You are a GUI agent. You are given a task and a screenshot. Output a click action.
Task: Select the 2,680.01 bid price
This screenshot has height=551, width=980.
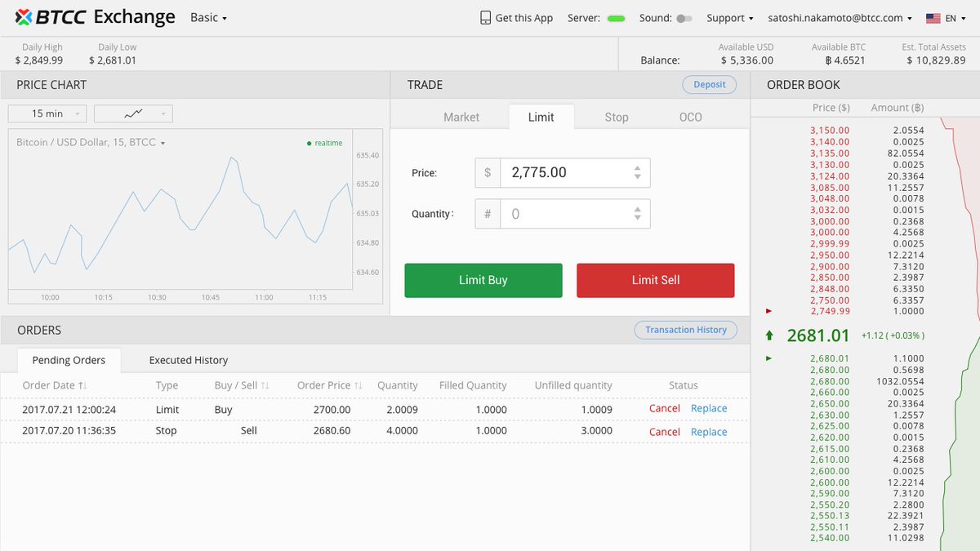tap(830, 358)
